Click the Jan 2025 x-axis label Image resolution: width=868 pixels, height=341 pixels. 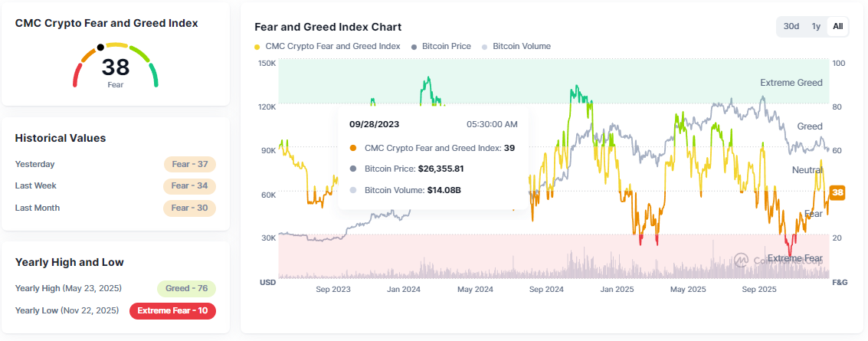coord(617,289)
